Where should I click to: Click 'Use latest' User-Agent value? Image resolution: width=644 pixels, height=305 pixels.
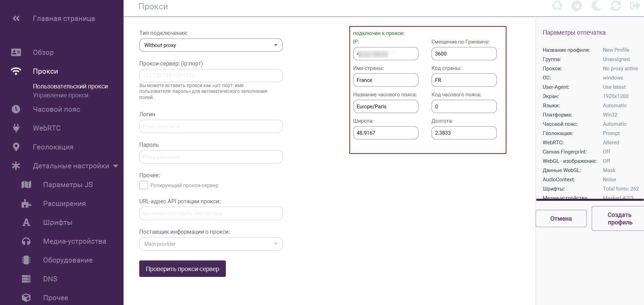tap(614, 87)
